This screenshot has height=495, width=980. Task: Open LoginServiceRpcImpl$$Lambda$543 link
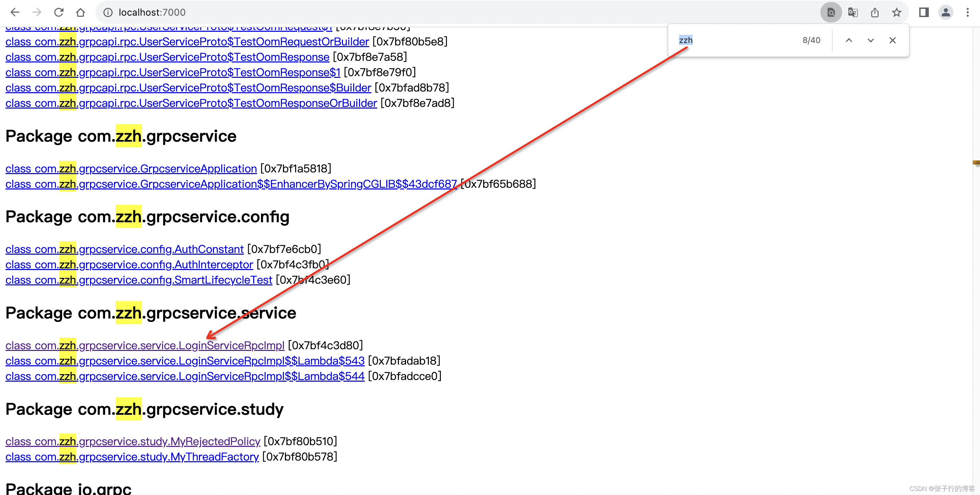point(185,361)
